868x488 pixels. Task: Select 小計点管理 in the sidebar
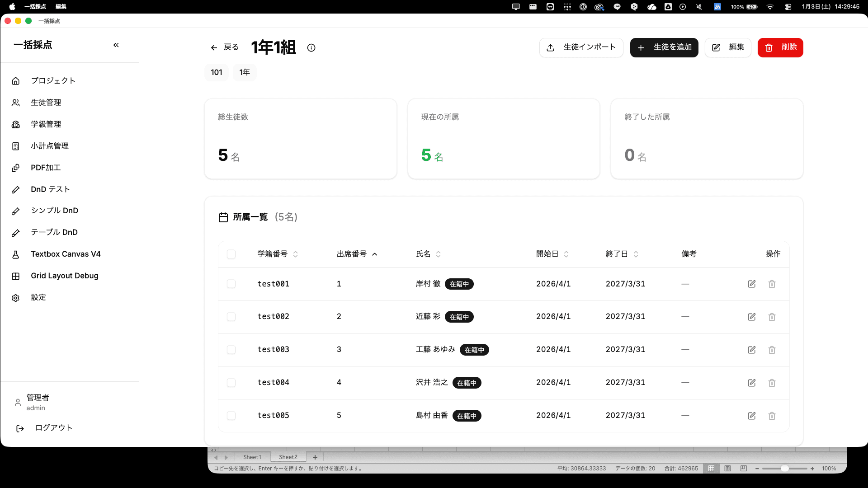pyautogui.click(x=49, y=146)
